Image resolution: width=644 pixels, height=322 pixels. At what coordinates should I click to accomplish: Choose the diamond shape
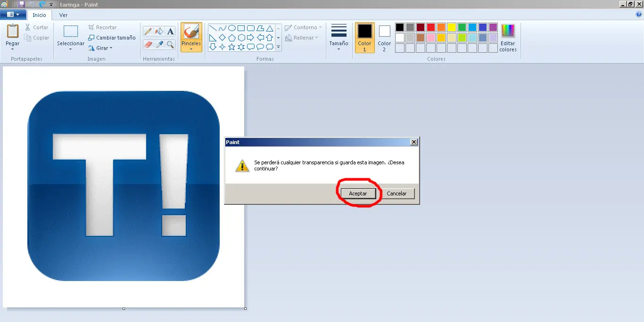222,38
